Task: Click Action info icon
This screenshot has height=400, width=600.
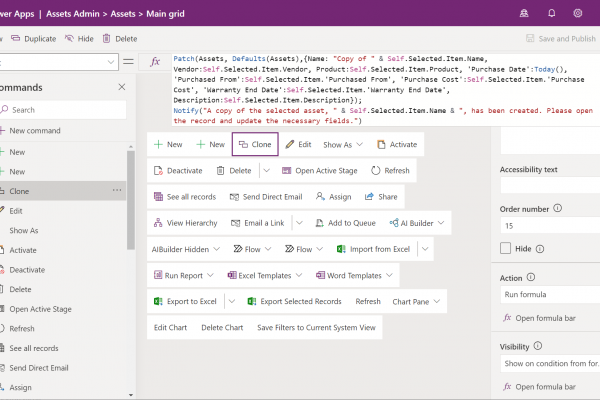Action: coord(531,277)
